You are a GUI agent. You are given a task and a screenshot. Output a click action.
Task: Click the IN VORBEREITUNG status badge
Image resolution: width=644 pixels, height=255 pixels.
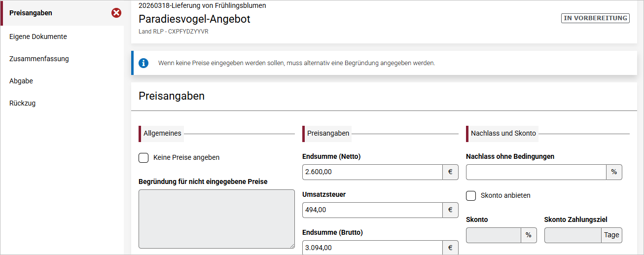595,18
